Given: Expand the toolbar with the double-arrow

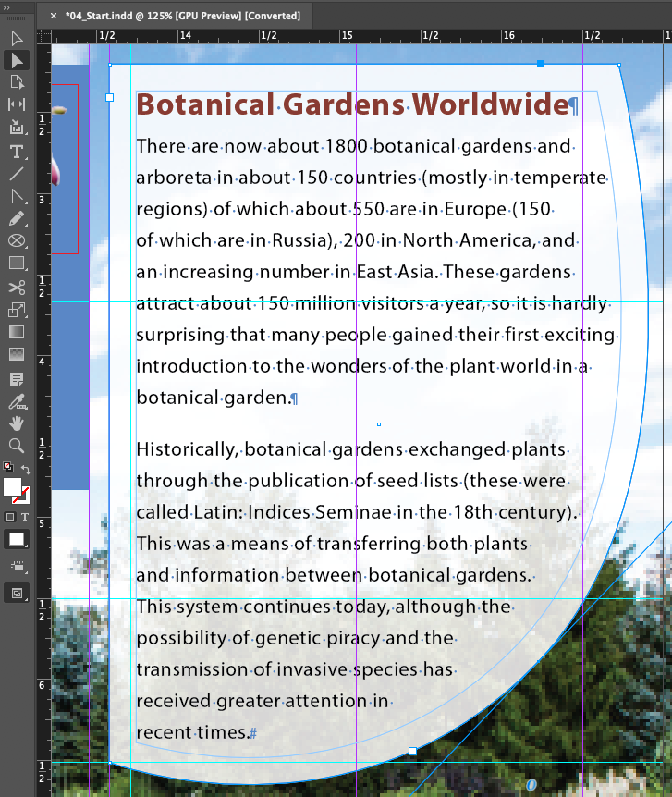Looking at the screenshot, I should 6,7.
